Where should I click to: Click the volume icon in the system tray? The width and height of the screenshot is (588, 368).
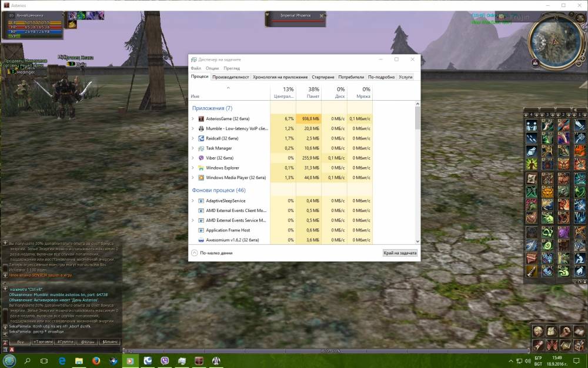527,362
